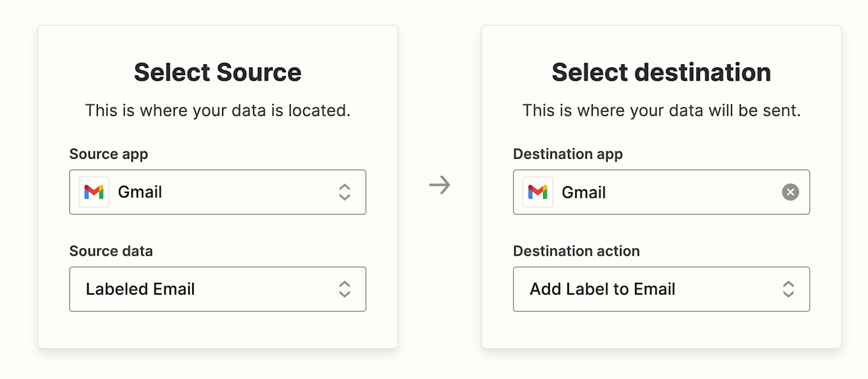This screenshot has height=379, width=868.
Task: Open the Destination action dropdown Add Label to Email
Action: click(x=661, y=289)
